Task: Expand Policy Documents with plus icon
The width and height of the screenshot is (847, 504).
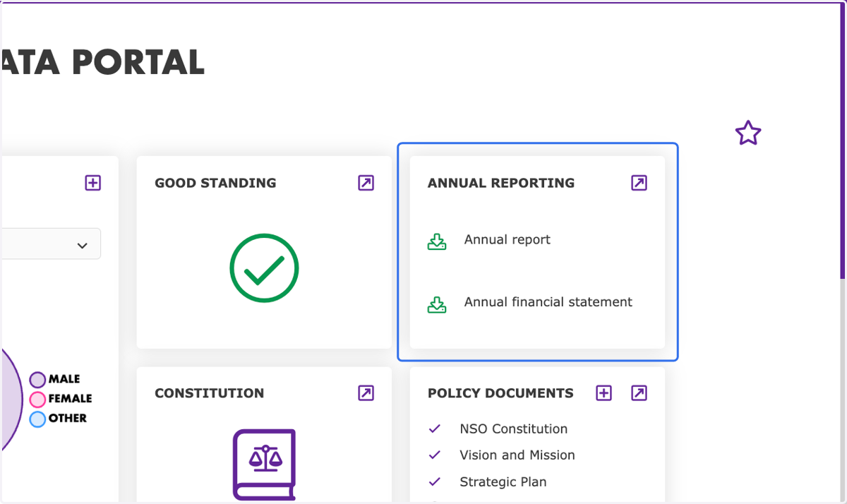Action: pos(603,393)
